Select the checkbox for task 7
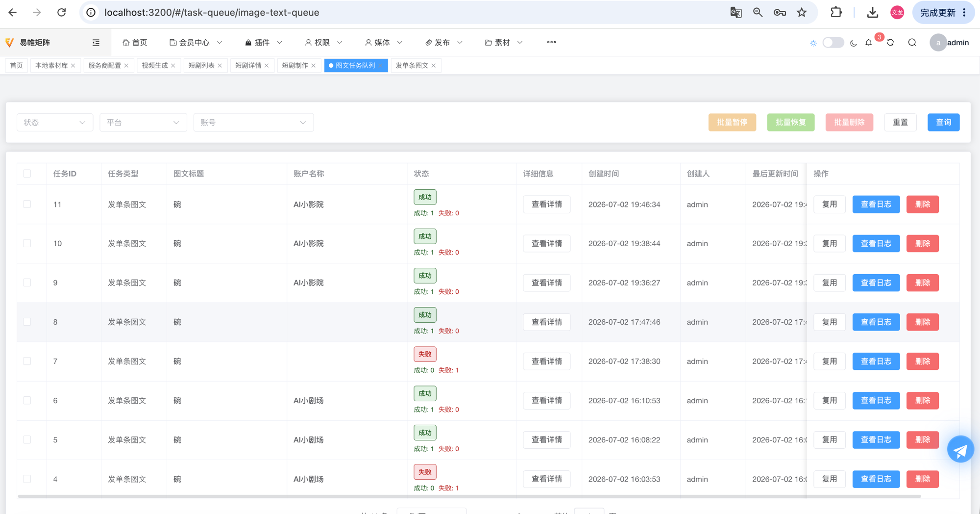The width and height of the screenshot is (980, 514). coord(27,361)
